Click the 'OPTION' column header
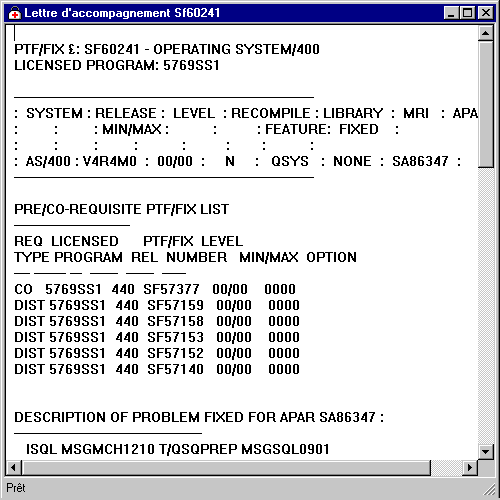Image resolution: width=500 pixels, height=500 pixels. click(331, 257)
